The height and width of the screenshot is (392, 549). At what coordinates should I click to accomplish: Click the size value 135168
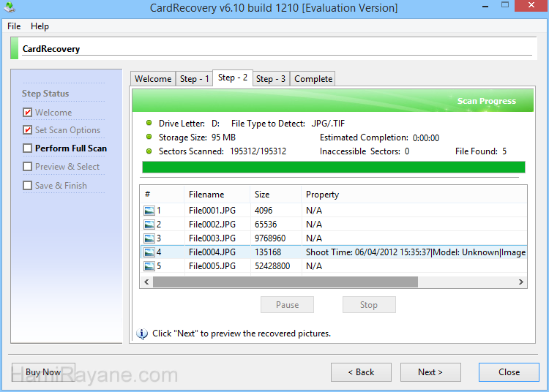pos(268,252)
